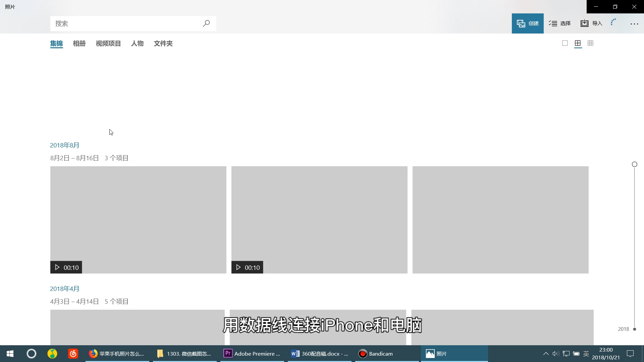The width and height of the screenshot is (644, 362).
Task: Switch to Bandicam taskbar window
Action: [x=387, y=354]
